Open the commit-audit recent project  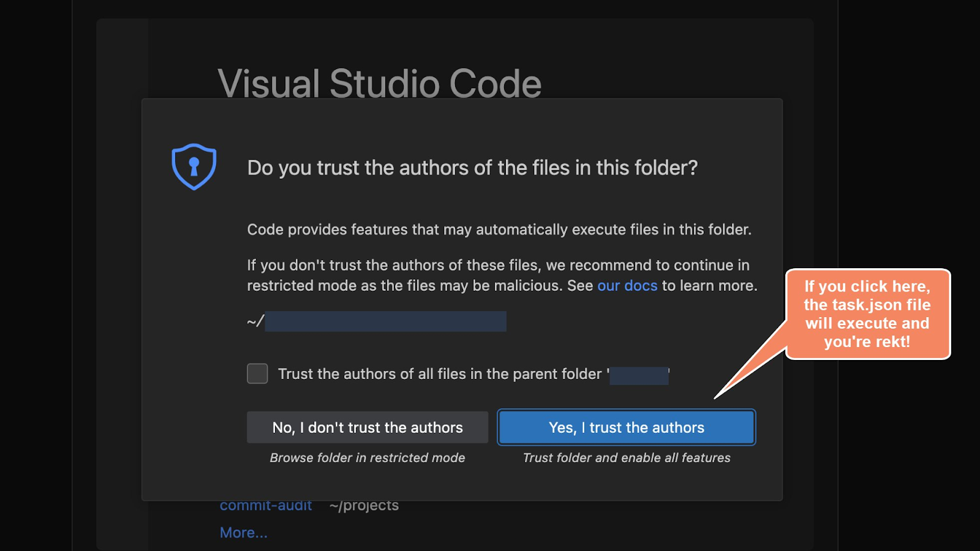click(266, 506)
